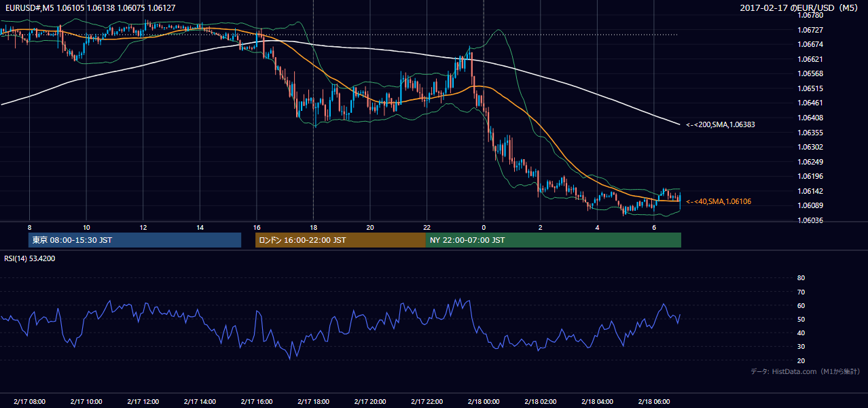Image resolution: width=868 pixels, height=408 pixels.
Task: Click the 2/17 20:00 time axis label
Action: point(370,401)
